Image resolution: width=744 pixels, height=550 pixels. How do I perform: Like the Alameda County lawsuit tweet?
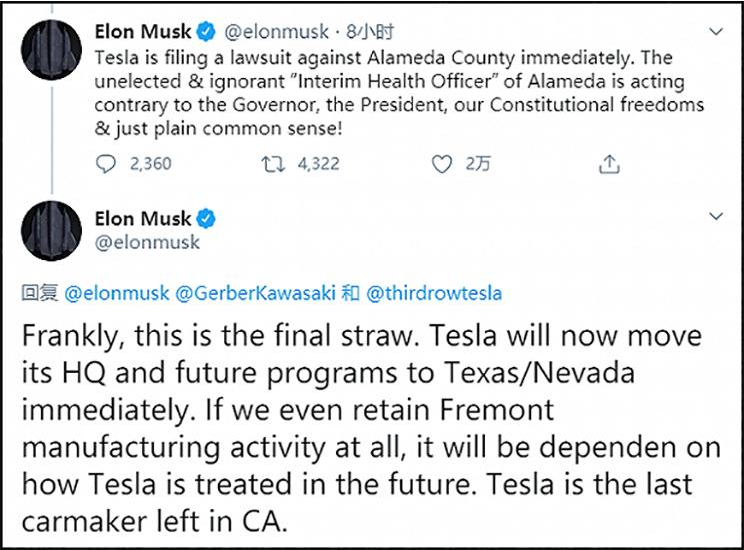pyautogui.click(x=441, y=164)
